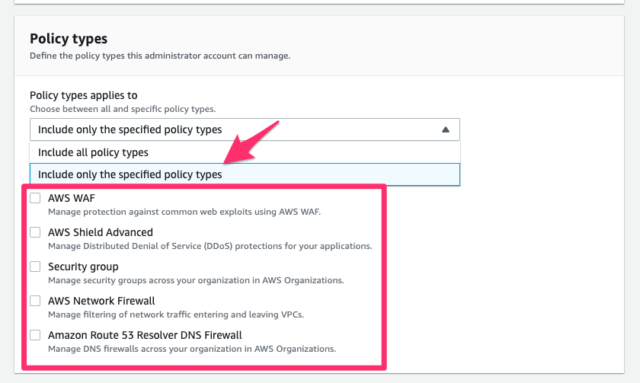Enable the AWS Shield Advanced checkbox
Image resolution: width=640 pixels, height=383 pixels.
tap(36, 232)
